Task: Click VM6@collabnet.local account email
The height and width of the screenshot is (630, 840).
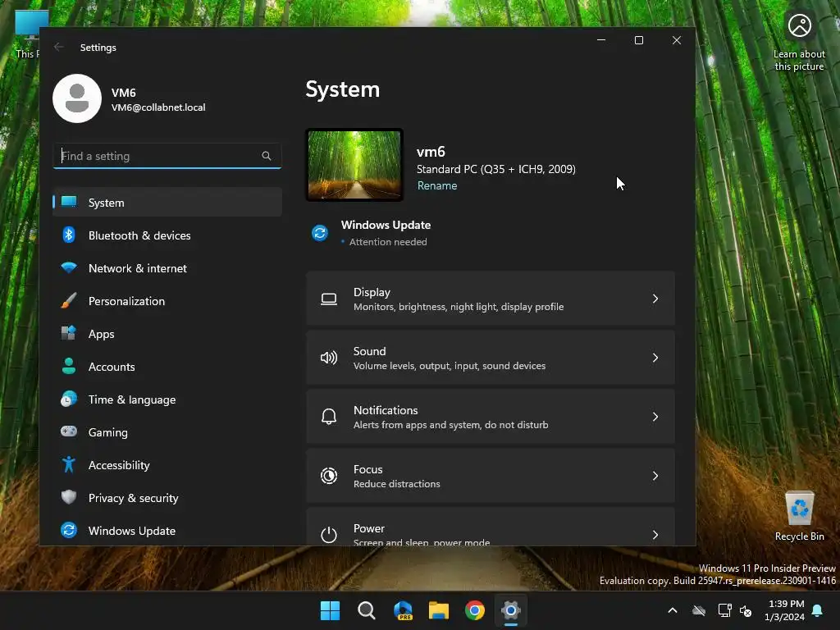Action: (x=158, y=107)
